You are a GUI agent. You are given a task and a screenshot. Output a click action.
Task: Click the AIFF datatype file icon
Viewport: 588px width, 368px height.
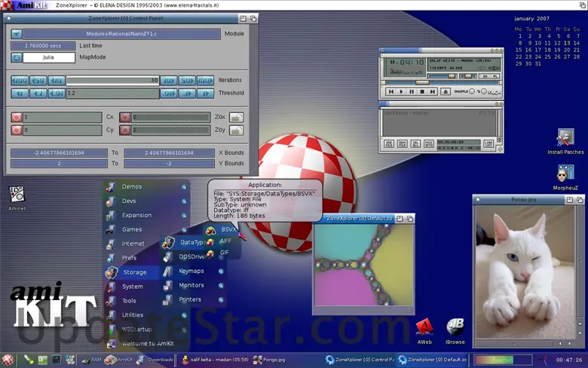click(x=211, y=241)
